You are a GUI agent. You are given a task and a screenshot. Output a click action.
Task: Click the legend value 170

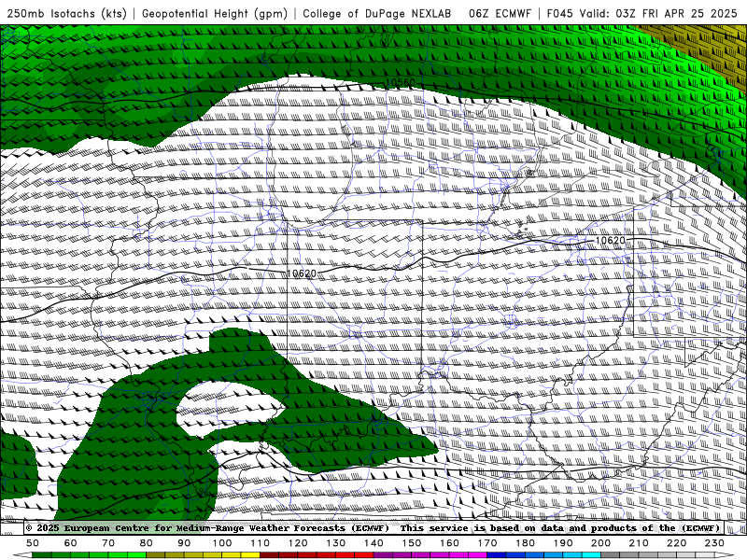486,543
